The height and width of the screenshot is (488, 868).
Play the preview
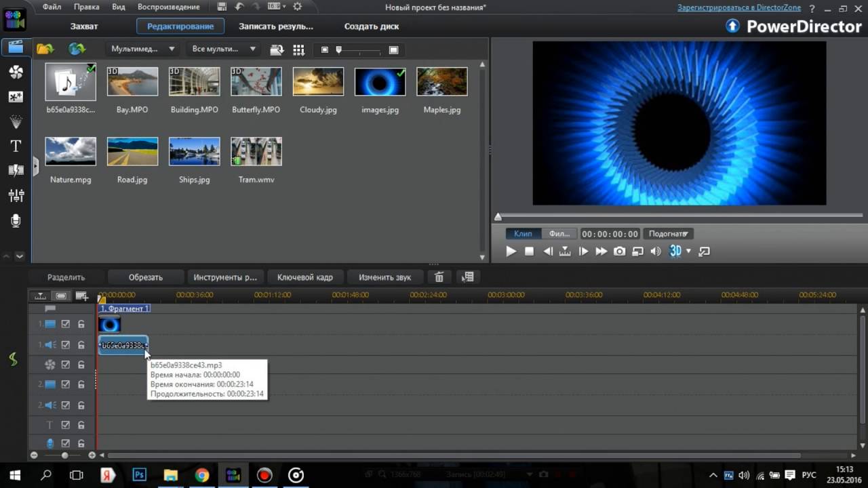tap(511, 251)
